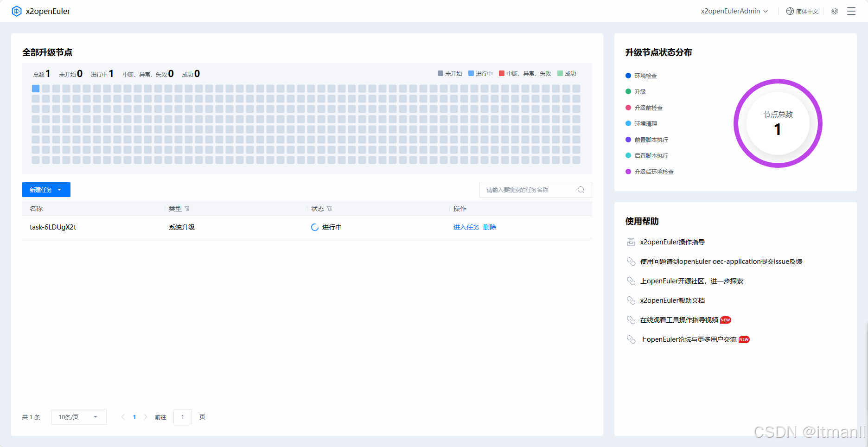Click the purple 节点总数 donut chart
Viewport: 868px width, 447px height.
tap(778, 123)
